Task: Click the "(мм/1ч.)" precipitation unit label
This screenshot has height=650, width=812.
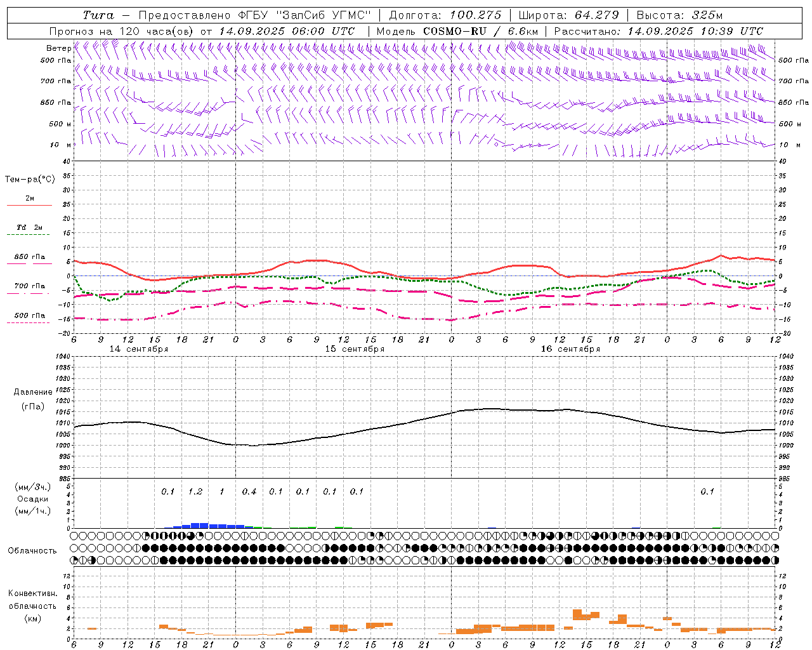Action: coord(33,511)
